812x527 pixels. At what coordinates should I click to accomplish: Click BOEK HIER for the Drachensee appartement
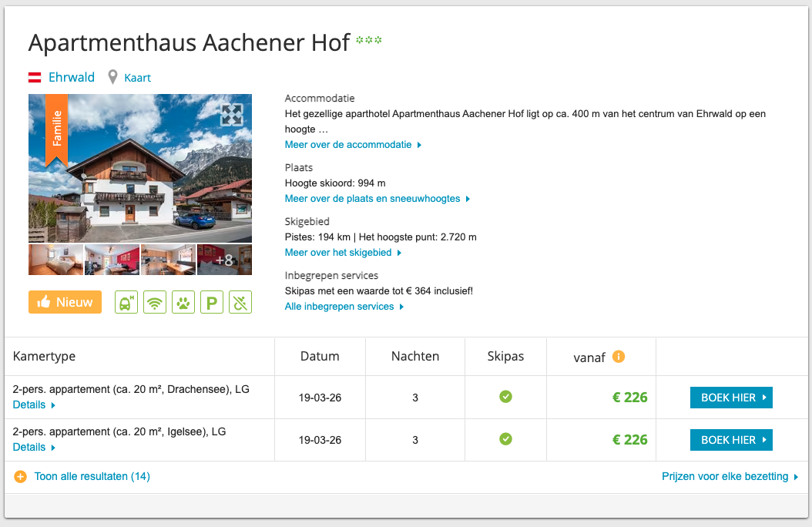pyautogui.click(x=730, y=398)
